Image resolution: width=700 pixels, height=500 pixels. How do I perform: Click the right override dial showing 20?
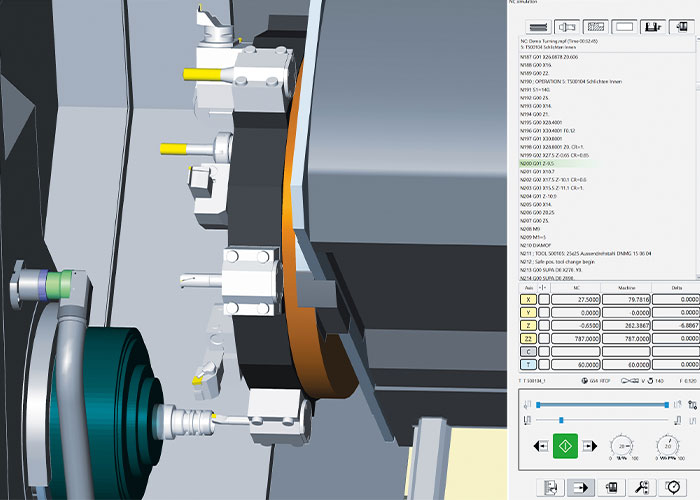click(668, 446)
